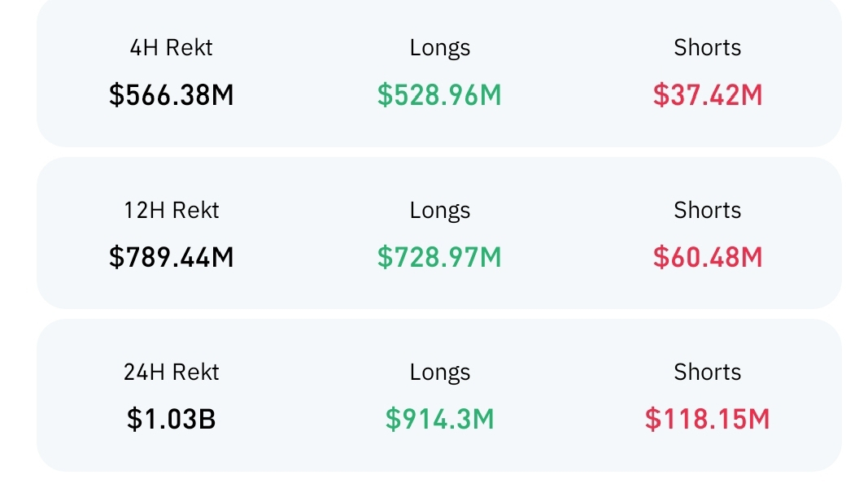Select the $566.38M 4H total value
The width and height of the screenshot is (868, 488).
pyautogui.click(x=171, y=95)
